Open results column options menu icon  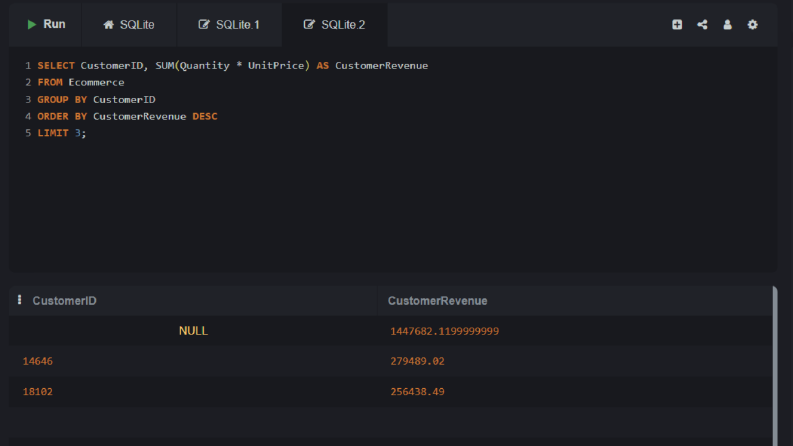coord(19,300)
